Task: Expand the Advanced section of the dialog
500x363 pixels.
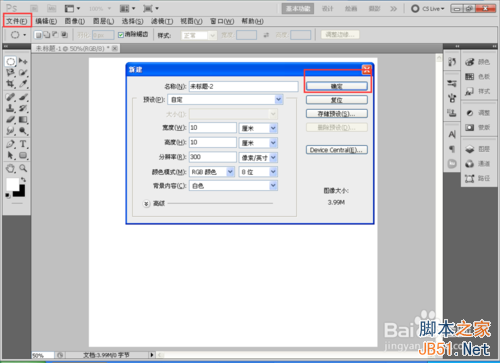Action: pyautogui.click(x=146, y=203)
